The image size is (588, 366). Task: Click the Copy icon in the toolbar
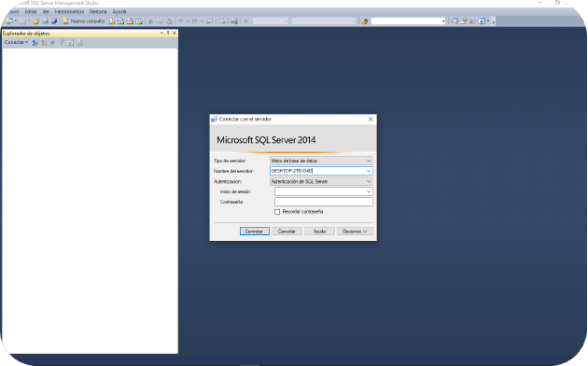pos(160,21)
